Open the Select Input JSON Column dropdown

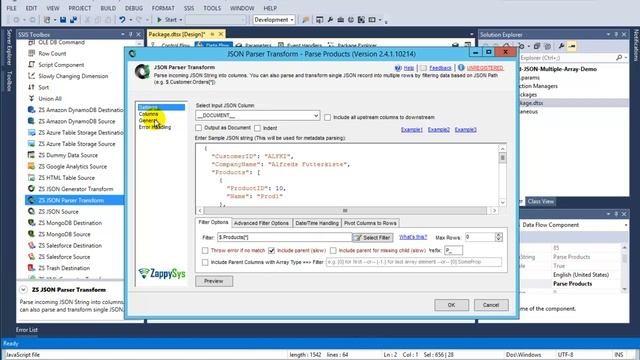[316, 116]
